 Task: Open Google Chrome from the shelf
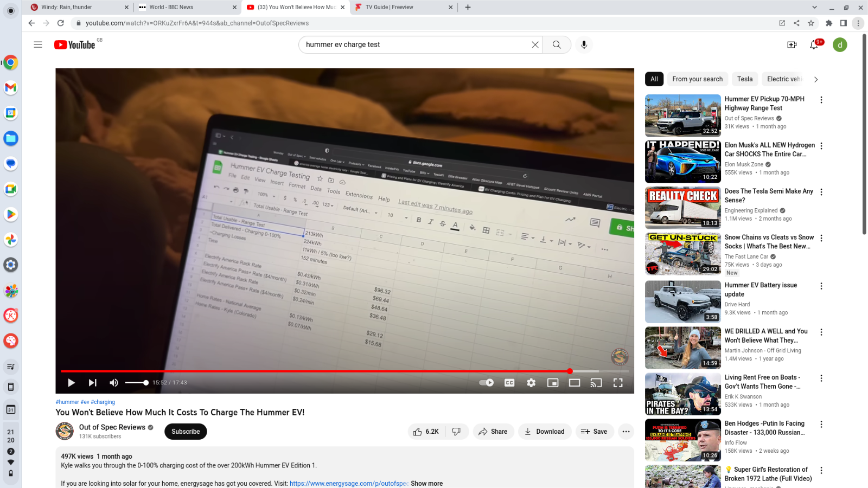(x=11, y=62)
